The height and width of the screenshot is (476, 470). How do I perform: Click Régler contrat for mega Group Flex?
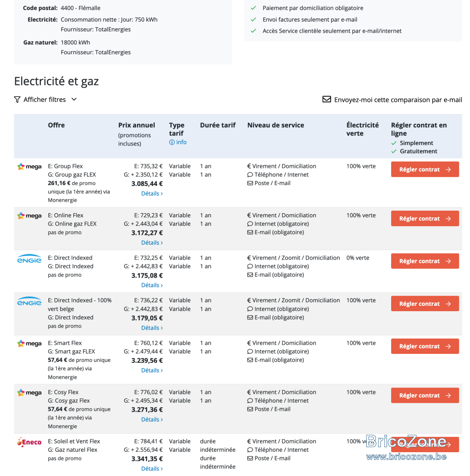(425, 169)
